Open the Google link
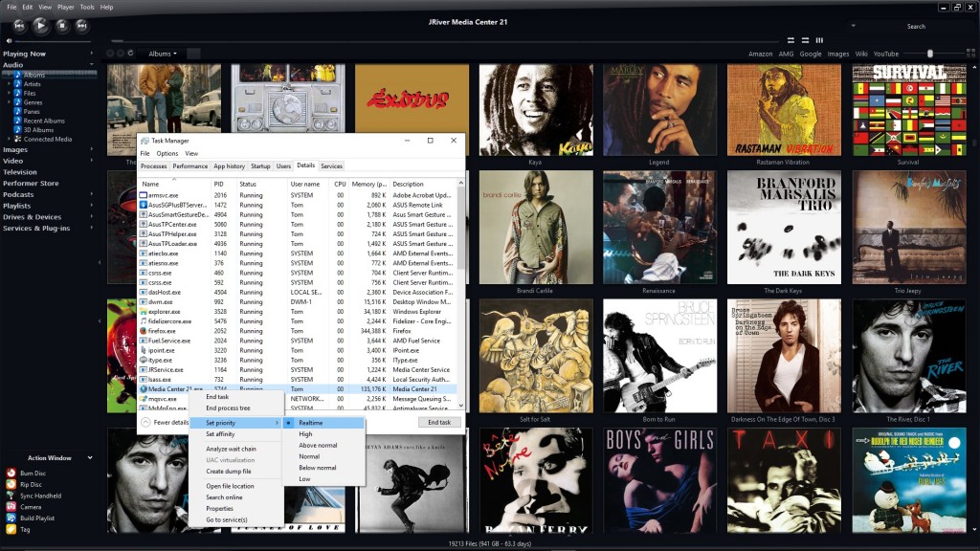 click(x=811, y=54)
